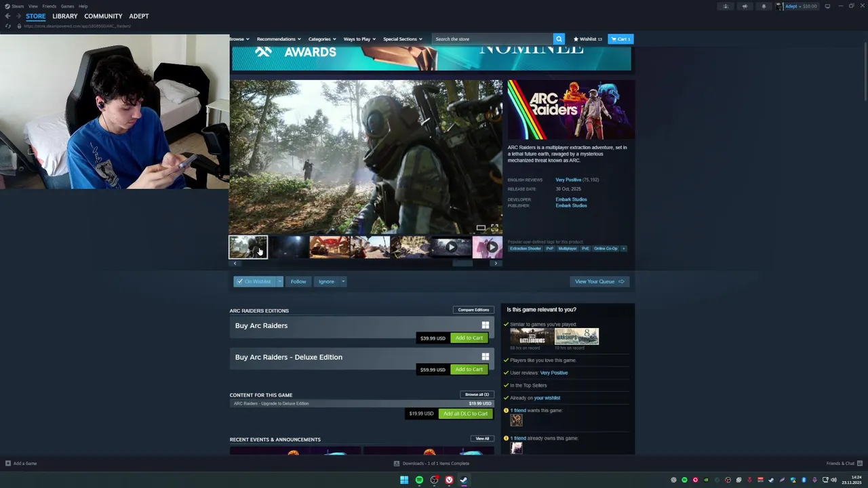Expand the On Wishlist dropdown arrow

click(279, 281)
